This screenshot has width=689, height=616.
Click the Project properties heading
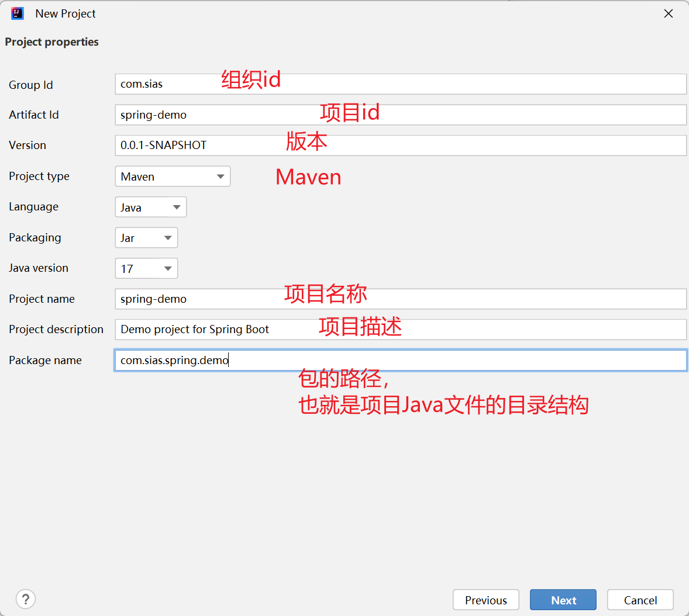point(52,41)
